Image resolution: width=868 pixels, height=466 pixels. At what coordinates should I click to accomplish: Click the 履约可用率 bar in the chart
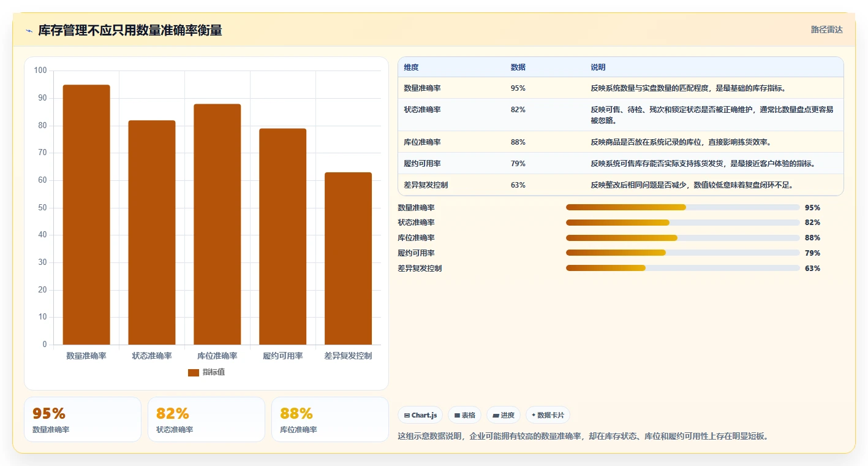coord(282,237)
